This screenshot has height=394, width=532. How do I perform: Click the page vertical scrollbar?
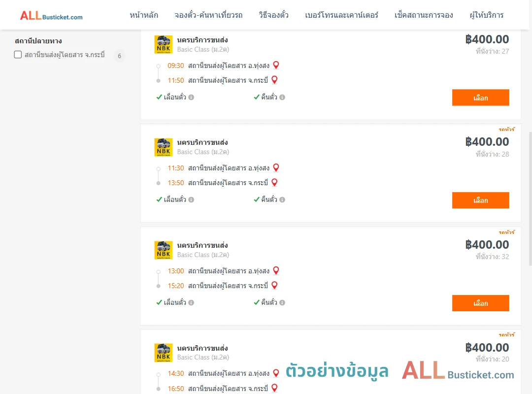coord(531,198)
